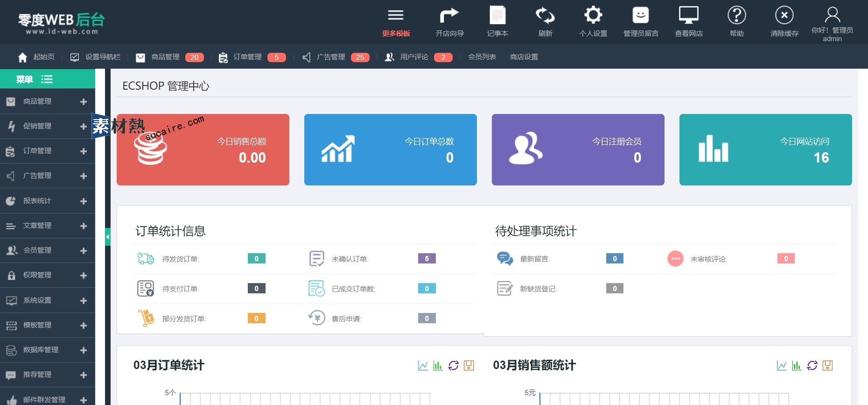868x405 pixels.
Task: Click the 待发货订单 truck icon
Action: 146,258
